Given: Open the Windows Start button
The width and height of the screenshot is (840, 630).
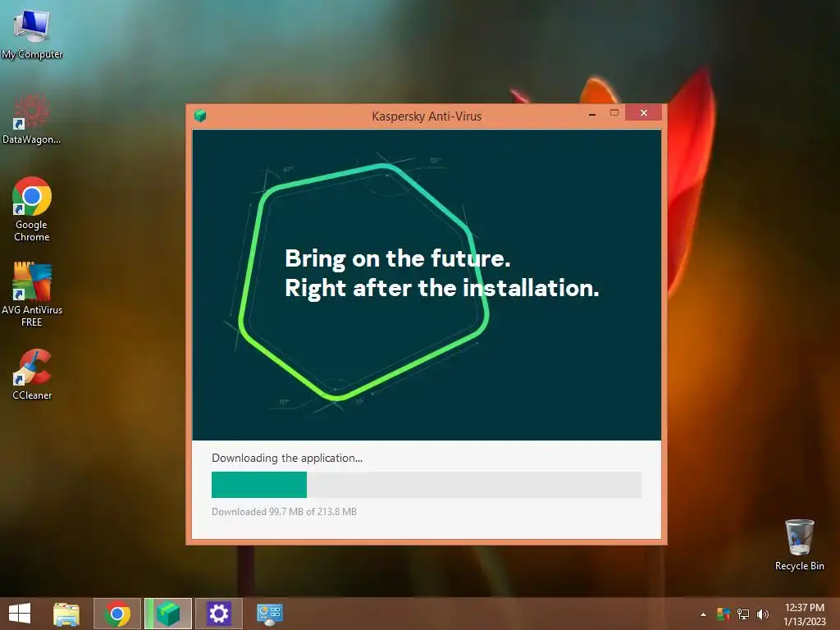Looking at the screenshot, I should coord(20,614).
